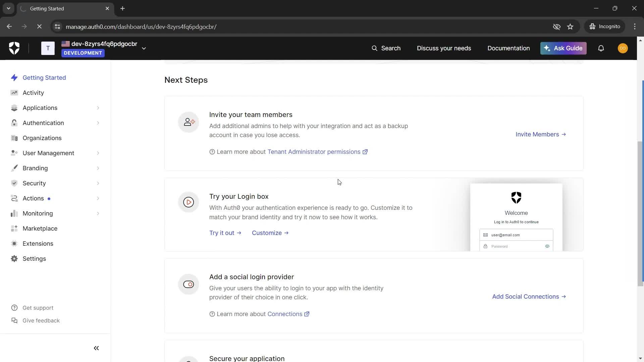Expand the User Management submenu chevron
Screen dimensions: 644x362
98,153
